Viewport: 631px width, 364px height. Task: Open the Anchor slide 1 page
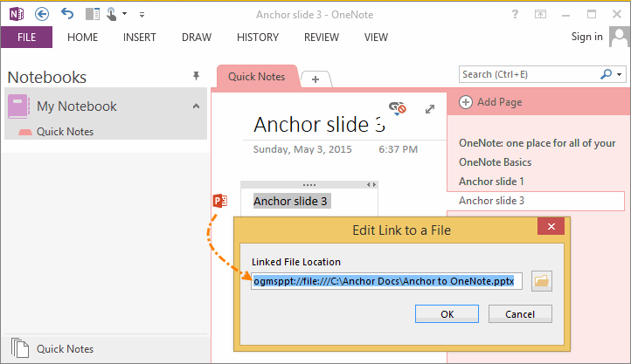(491, 182)
